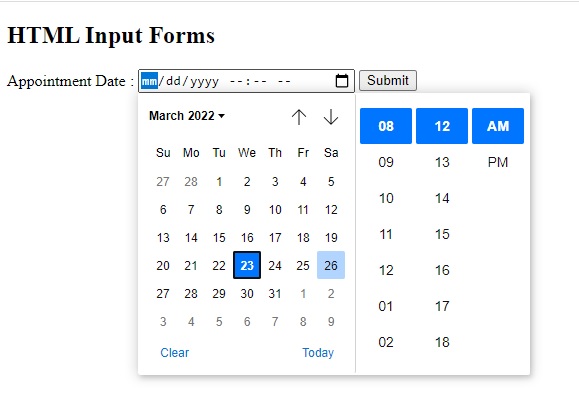579x408 pixels.
Task: Pick March 1 on the calendar
Action: tap(219, 182)
